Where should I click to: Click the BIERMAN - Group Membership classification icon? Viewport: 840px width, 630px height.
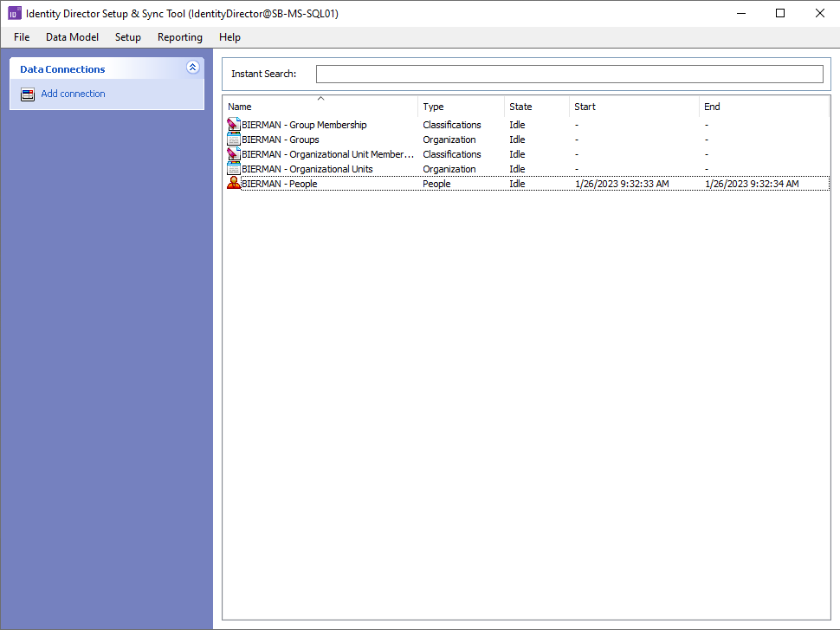(234, 125)
